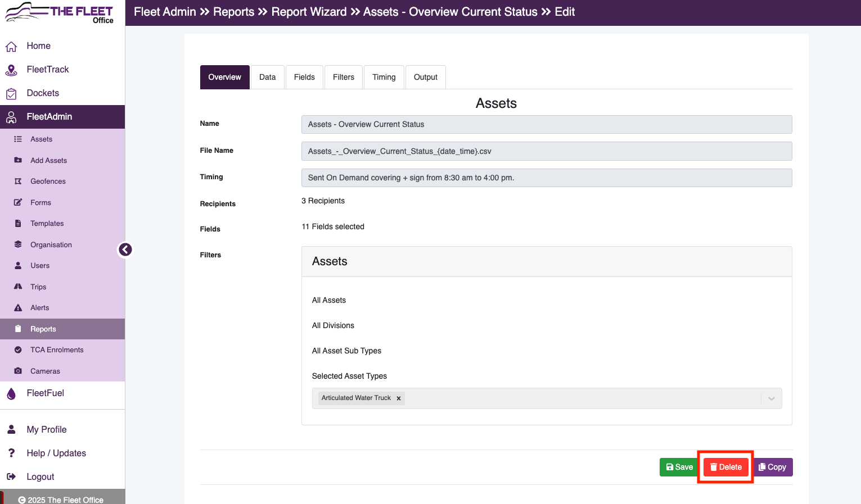
Task: Click the Reports clipboard icon
Action: pyautogui.click(x=18, y=329)
